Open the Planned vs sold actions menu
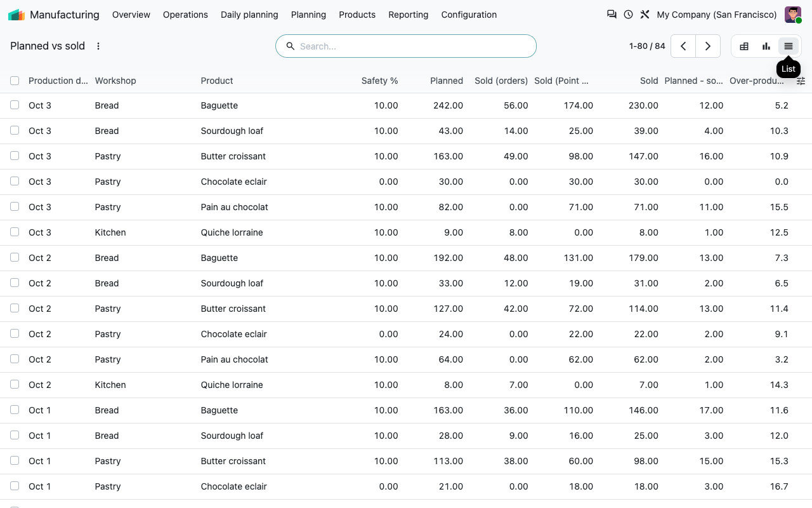812x508 pixels. (98, 46)
